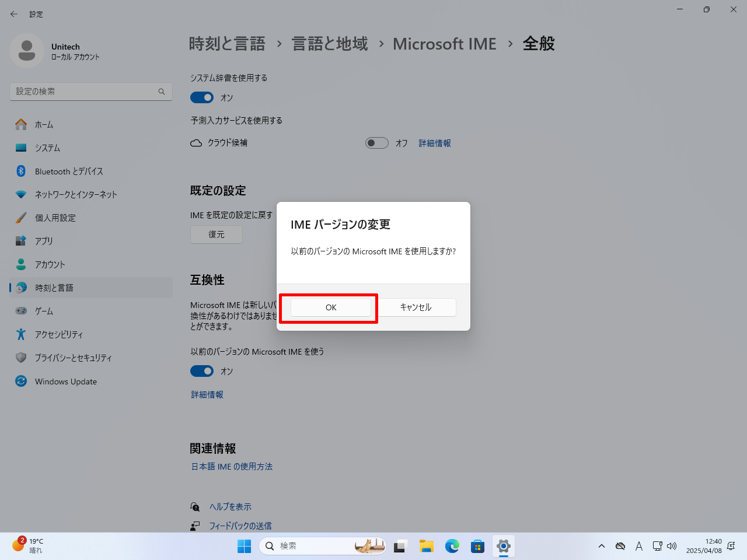Open the ヘルプを表示 link
747x560 pixels.
pos(231,507)
